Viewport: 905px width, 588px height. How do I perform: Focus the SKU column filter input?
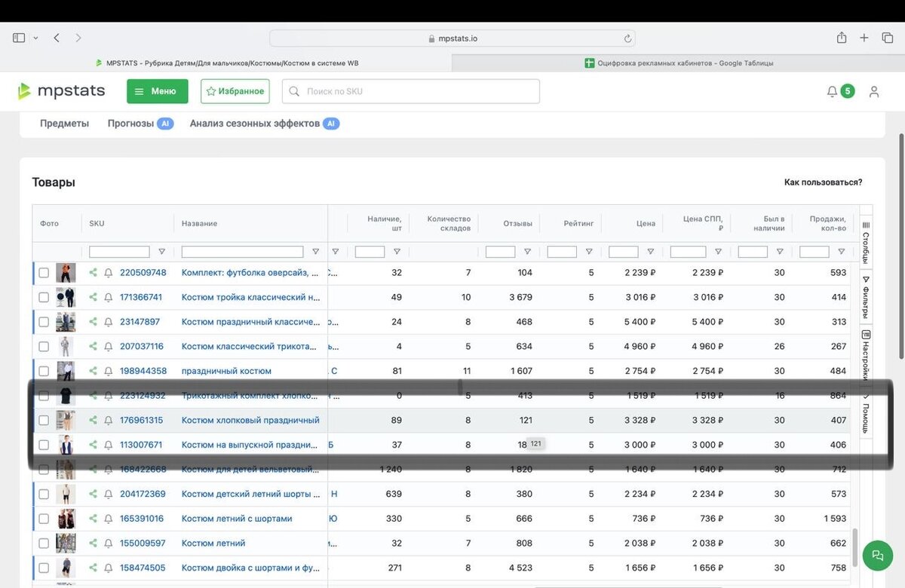pos(119,252)
